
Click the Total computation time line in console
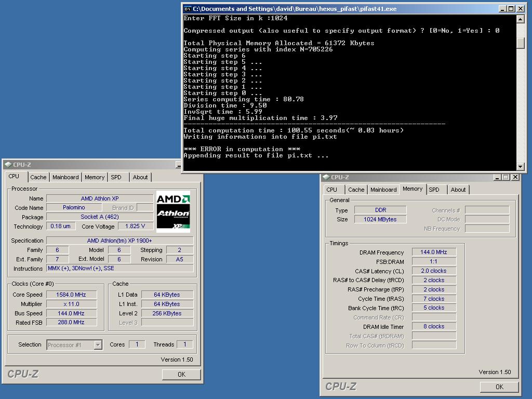294,130
